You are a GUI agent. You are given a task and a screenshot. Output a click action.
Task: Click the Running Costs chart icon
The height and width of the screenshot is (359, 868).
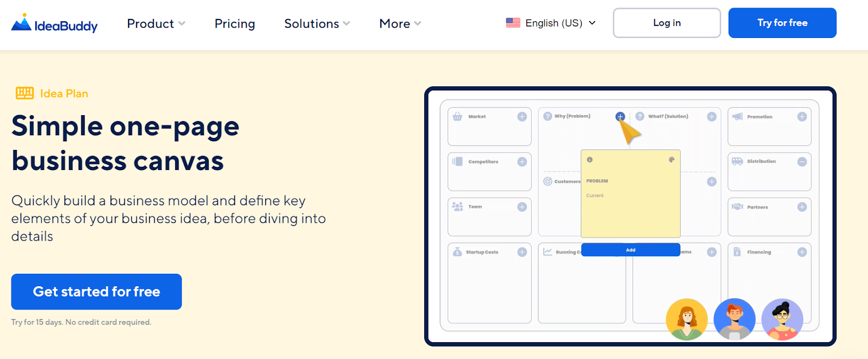(547, 252)
